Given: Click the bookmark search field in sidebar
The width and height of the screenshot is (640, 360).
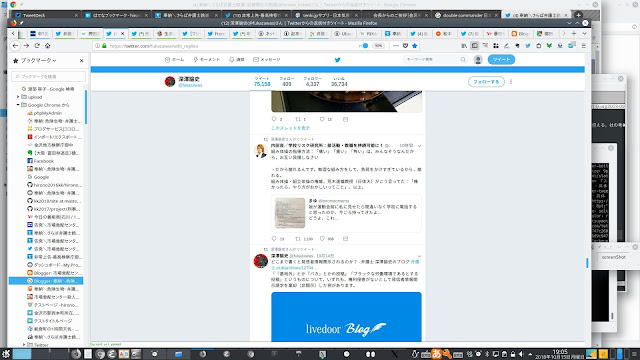Looking at the screenshot, I should tap(49, 76).
